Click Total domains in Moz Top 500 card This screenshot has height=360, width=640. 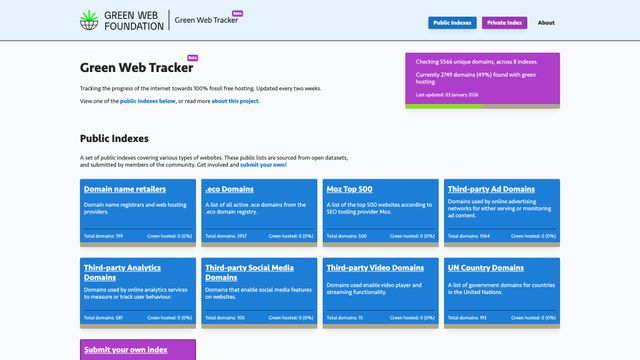[347, 236]
